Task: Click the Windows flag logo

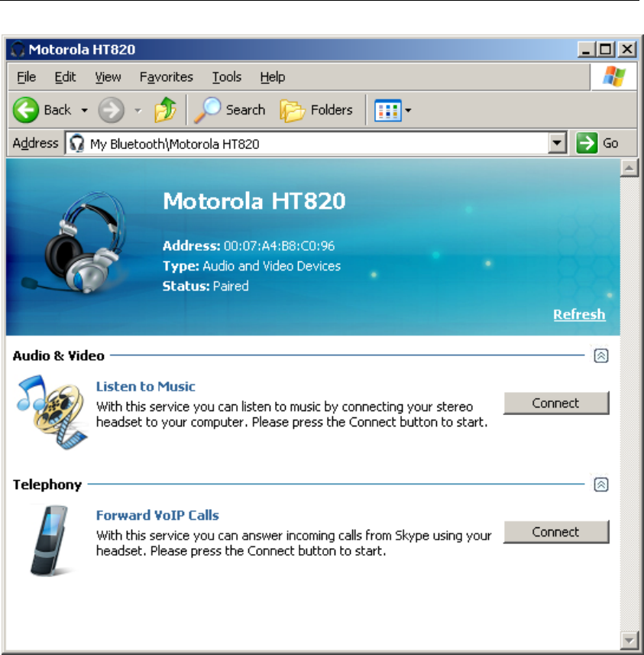Action: 613,76
